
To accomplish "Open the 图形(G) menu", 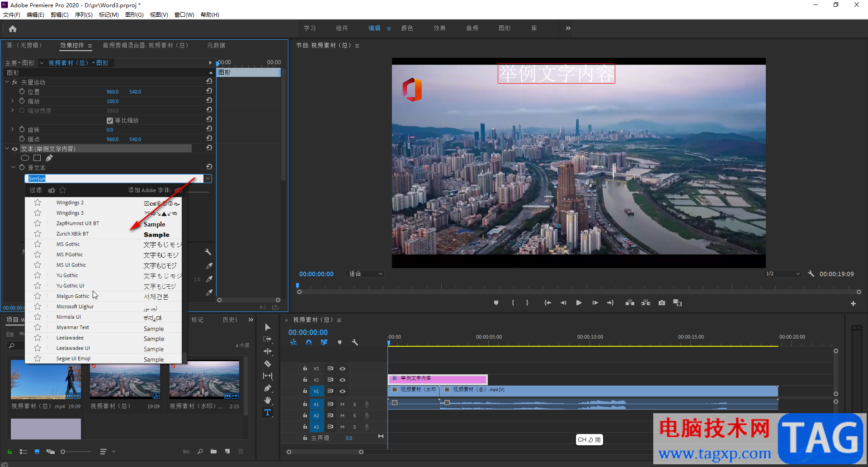I will (134, 14).
